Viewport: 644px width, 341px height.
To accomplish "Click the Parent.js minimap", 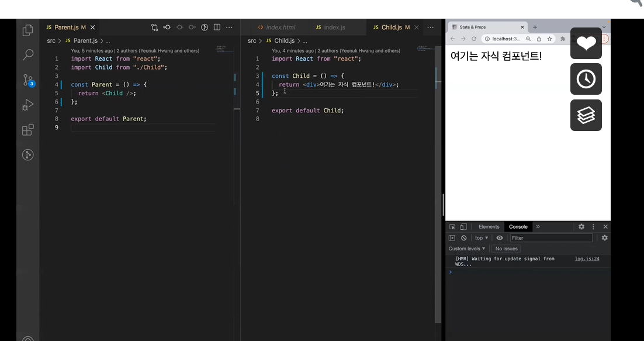I will tap(224, 49).
